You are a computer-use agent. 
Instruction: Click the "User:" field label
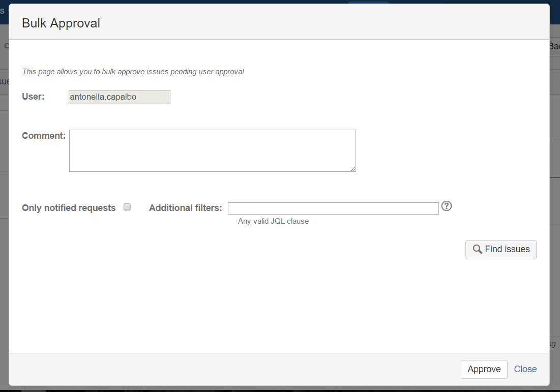(x=33, y=97)
